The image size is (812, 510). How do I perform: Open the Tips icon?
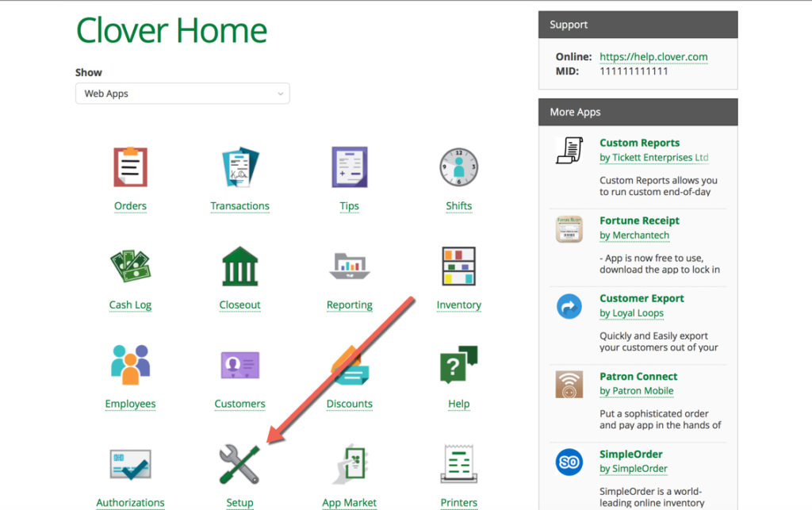350,167
